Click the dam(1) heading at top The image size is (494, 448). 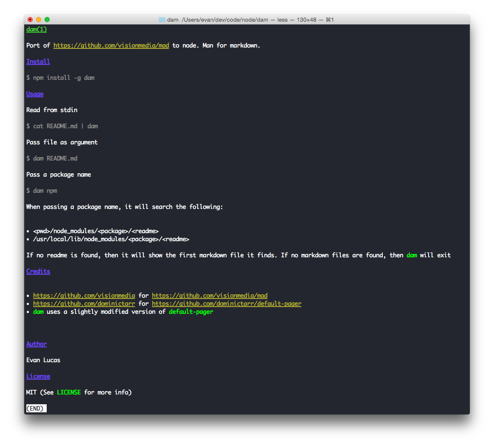pyautogui.click(x=36, y=29)
